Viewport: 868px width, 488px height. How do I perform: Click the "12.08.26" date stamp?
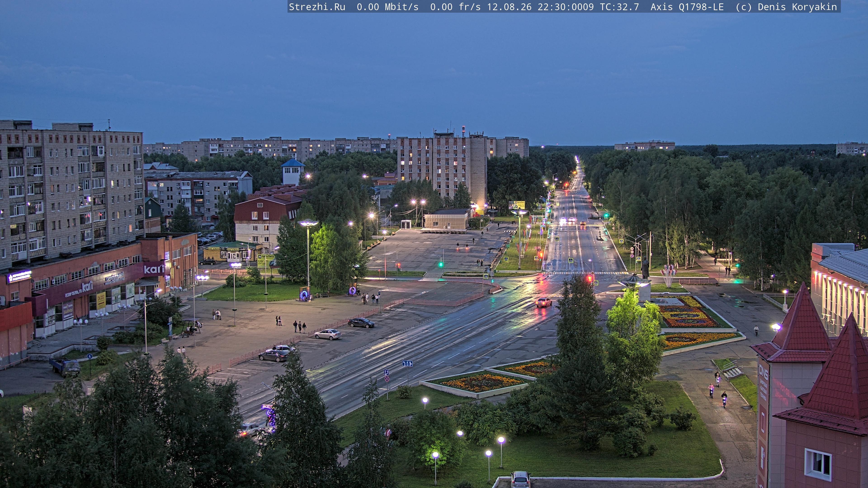(x=509, y=7)
